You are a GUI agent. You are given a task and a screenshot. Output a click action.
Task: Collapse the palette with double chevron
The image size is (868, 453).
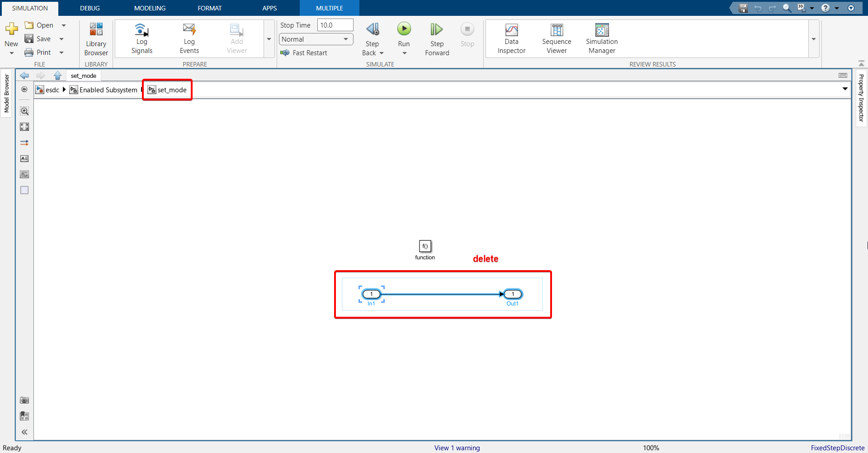24,432
